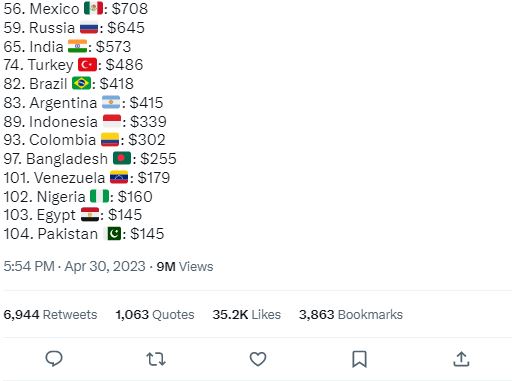Open the share upload icon
The height and width of the screenshot is (381, 525).
[461, 359]
